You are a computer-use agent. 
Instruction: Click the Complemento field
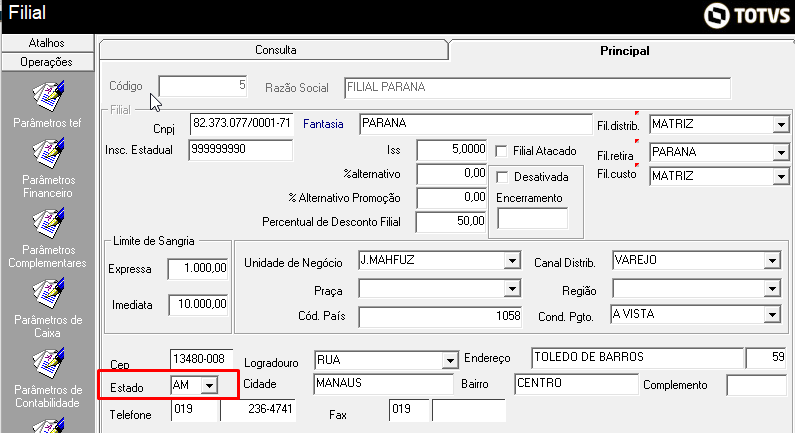(x=756, y=385)
